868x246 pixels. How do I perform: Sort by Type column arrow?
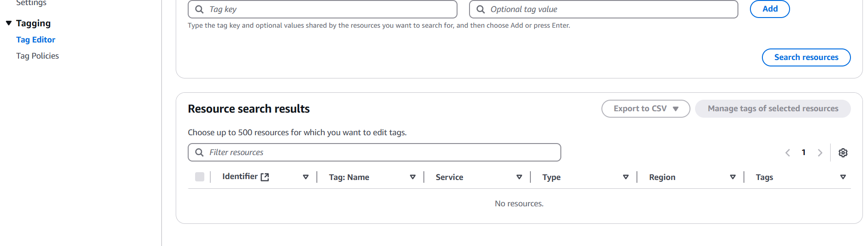tap(626, 177)
